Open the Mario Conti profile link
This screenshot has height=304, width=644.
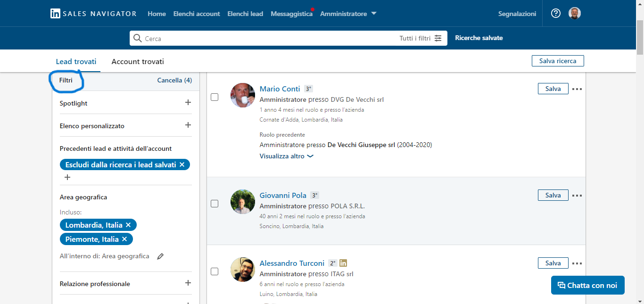coord(280,89)
